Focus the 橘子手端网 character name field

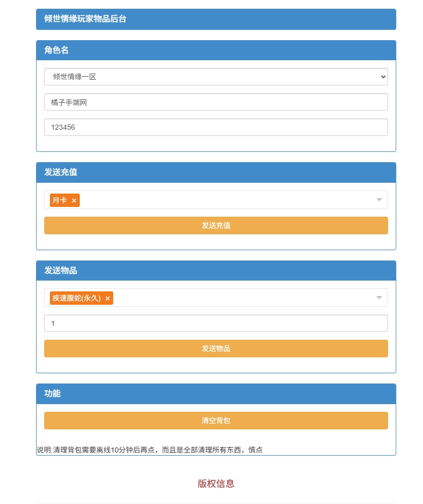(x=216, y=102)
